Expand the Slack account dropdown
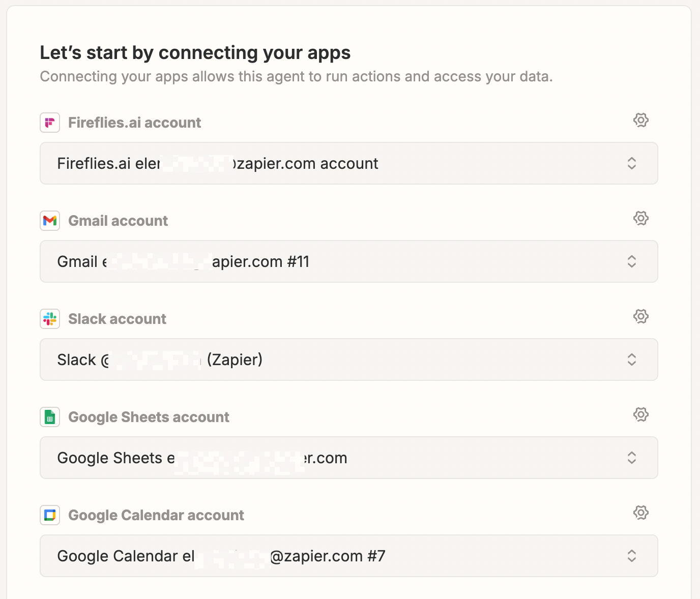This screenshot has width=700, height=599. (348, 360)
